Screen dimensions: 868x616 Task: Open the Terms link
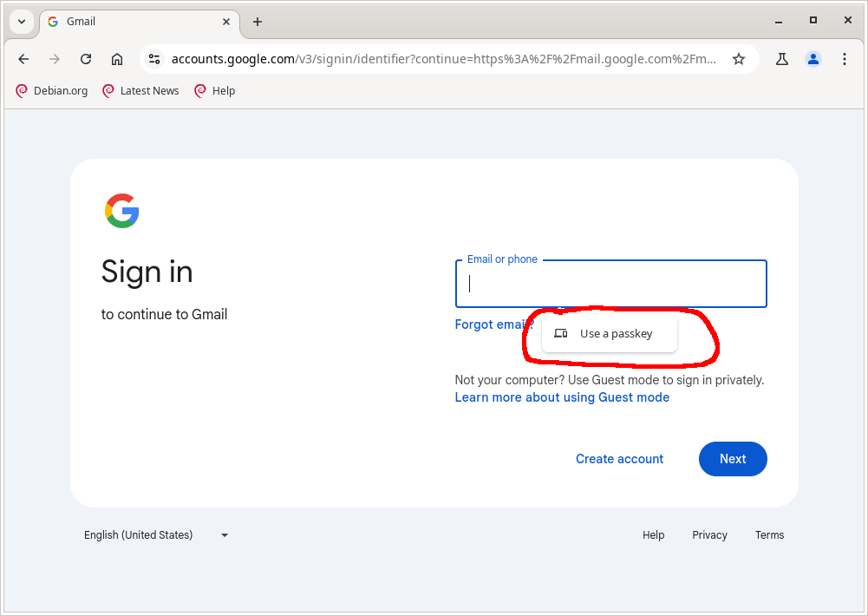click(769, 535)
